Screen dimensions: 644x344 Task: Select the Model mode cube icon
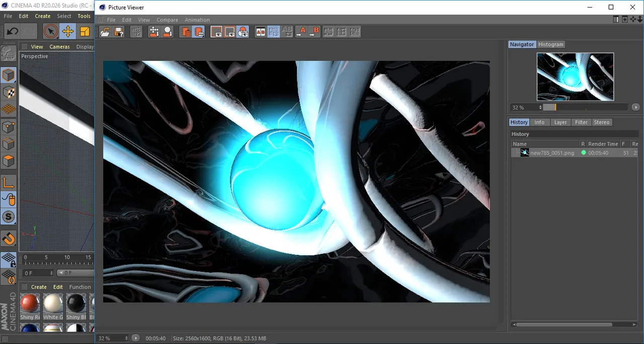9,76
